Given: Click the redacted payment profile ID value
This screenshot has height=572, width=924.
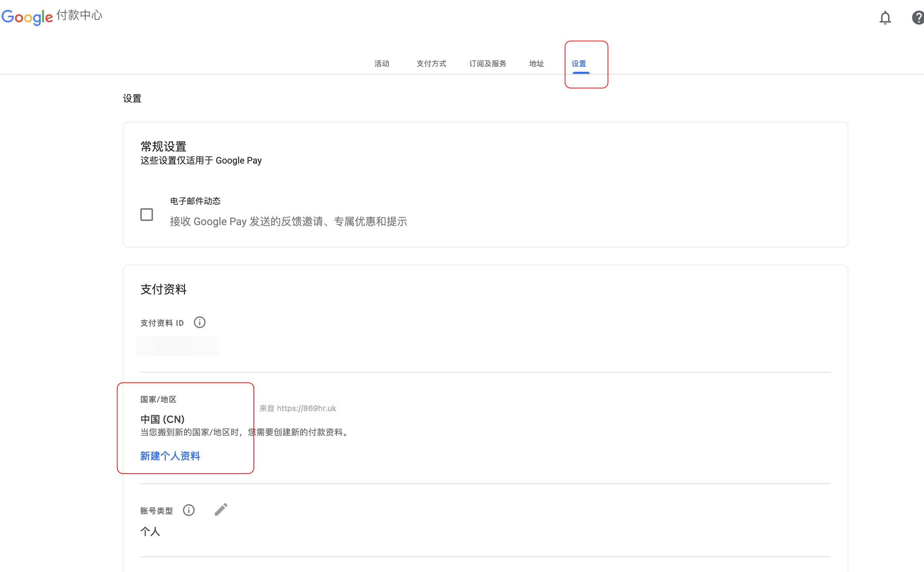Looking at the screenshot, I should click(x=178, y=346).
